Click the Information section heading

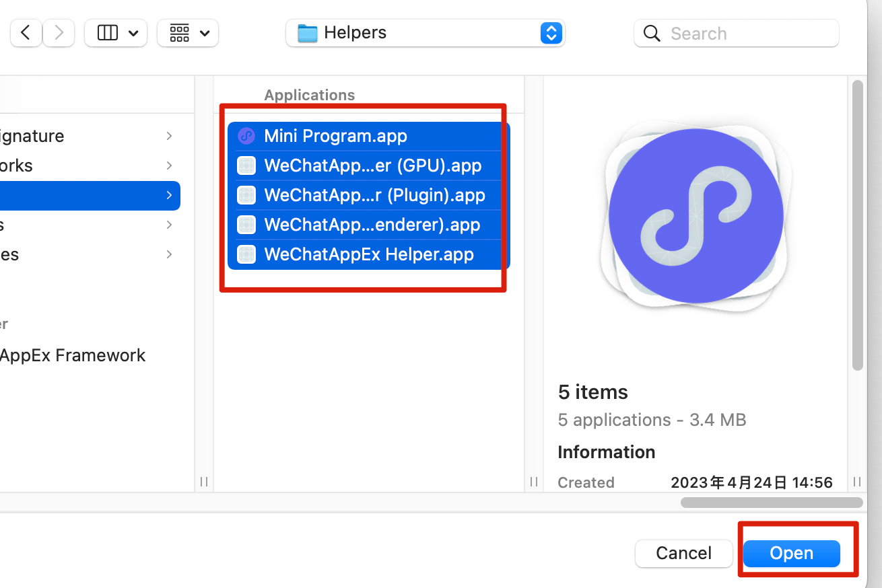click(607, 452)
